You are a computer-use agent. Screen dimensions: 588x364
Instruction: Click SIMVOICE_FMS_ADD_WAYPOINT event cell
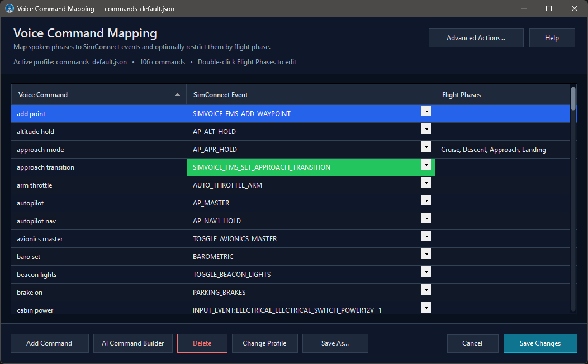coord(311,114)
